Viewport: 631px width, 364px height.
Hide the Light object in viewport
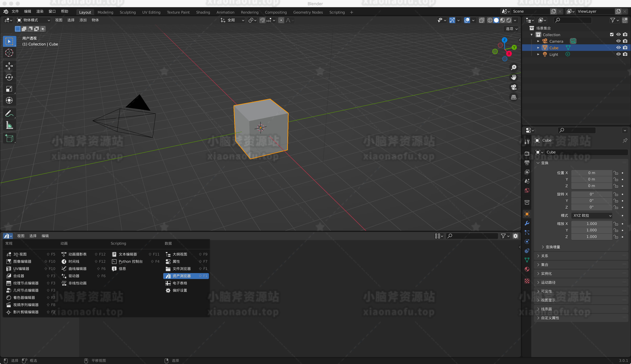(618, 54)
